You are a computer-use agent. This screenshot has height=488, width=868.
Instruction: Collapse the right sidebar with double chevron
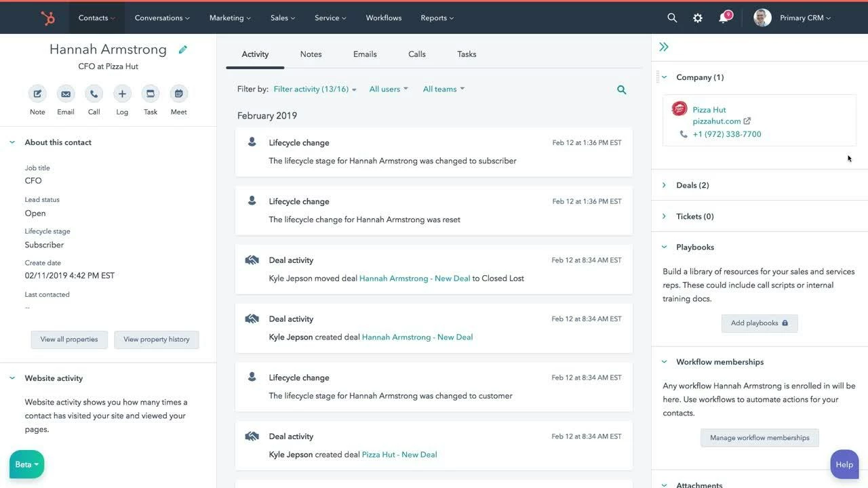(x=664, y=47)
